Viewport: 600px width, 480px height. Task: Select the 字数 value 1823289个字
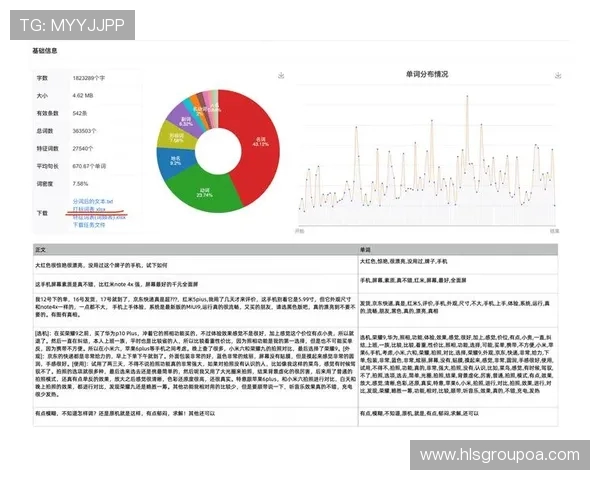88,78
